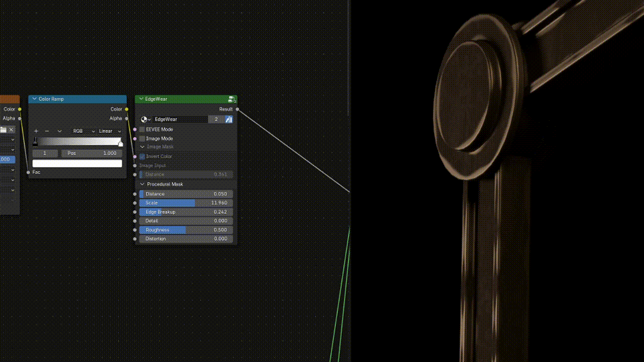Click the Result output socket of EdgeWear
Screen dimensions: 644x362
pyautogui.click(x=237, y=109)
